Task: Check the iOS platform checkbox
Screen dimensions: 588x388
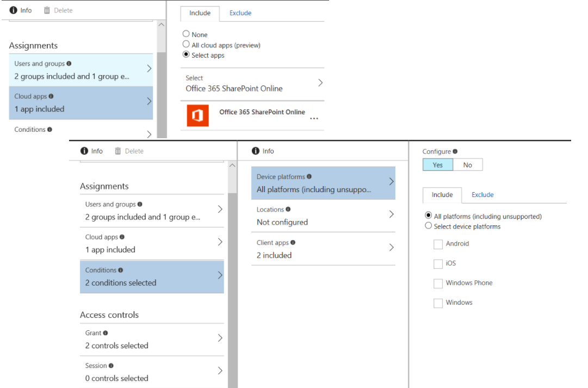Action: click(x=438, y=264)
